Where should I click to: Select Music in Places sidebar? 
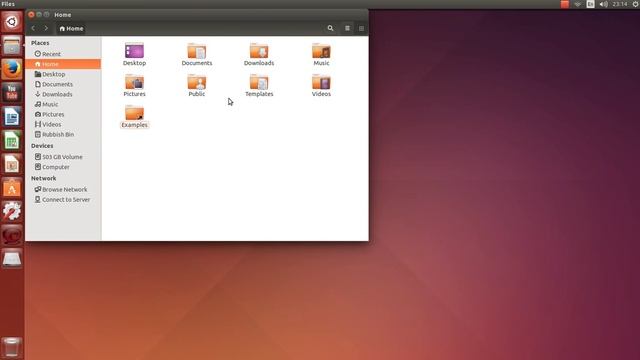pos(63,104)
